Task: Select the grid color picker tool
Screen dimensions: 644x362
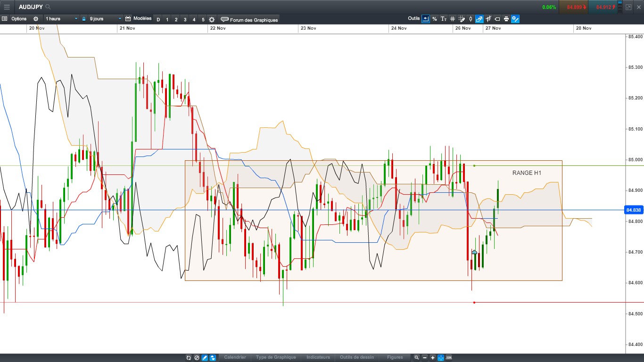Action: click(x=462, y=19)
